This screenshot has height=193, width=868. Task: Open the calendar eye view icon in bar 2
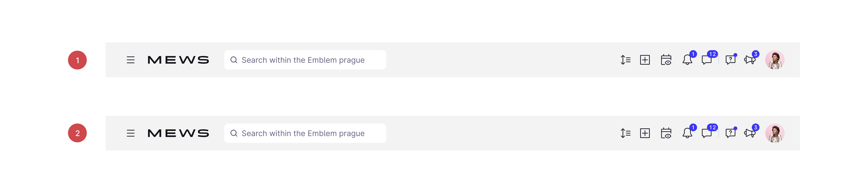click(666, 133)
